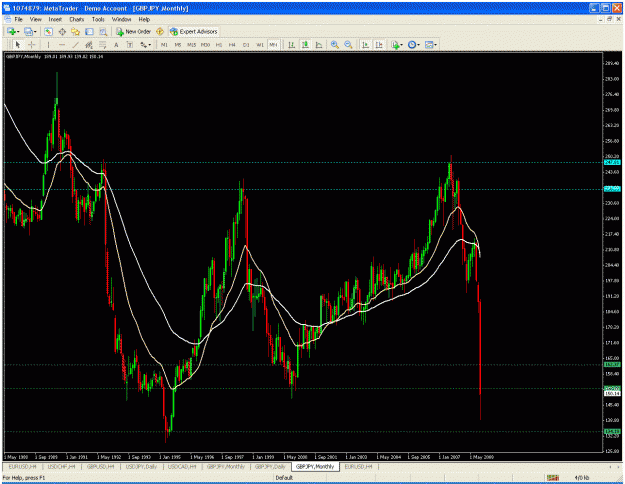Switch timeframe to H1
Viewport: 625px width, 484px height.
coord(219,45)
